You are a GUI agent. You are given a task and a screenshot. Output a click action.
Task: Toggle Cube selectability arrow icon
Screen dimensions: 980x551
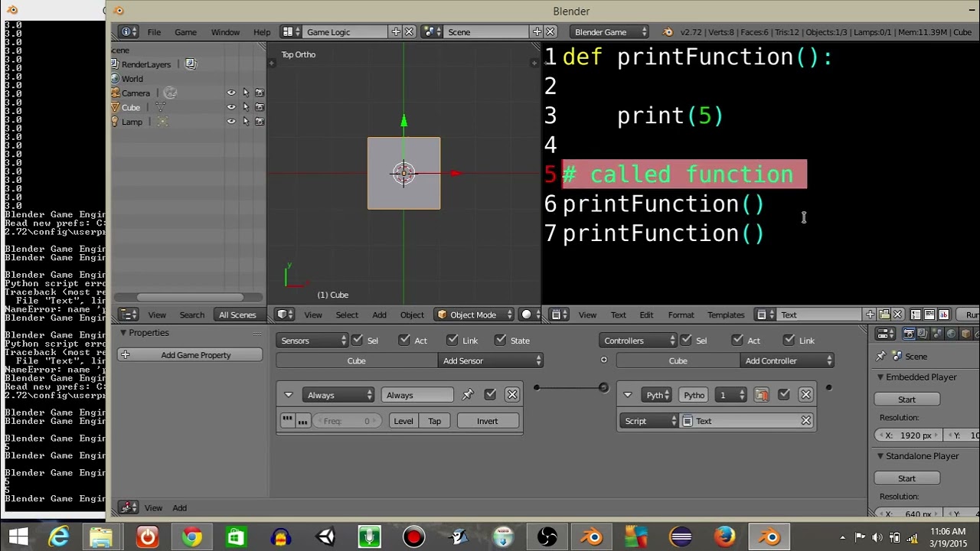(246, 107)
